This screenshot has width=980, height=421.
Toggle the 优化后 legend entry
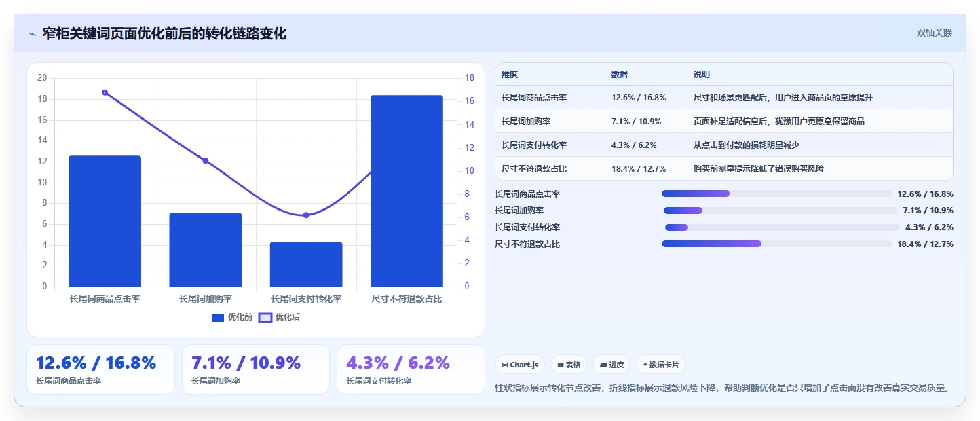[280, 317]
